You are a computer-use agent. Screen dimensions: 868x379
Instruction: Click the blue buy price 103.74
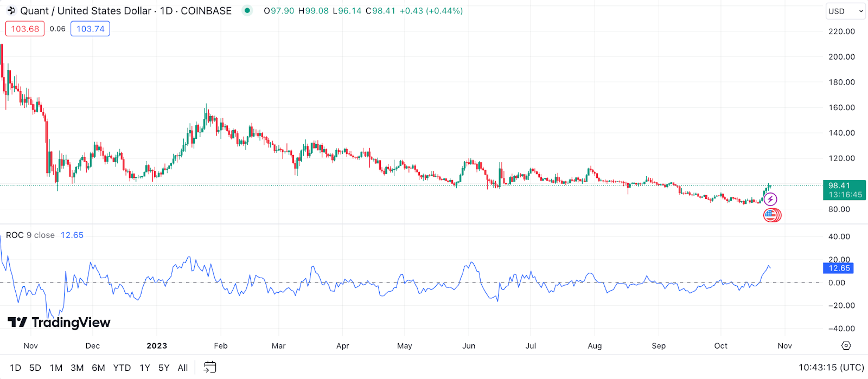(90, 29)
